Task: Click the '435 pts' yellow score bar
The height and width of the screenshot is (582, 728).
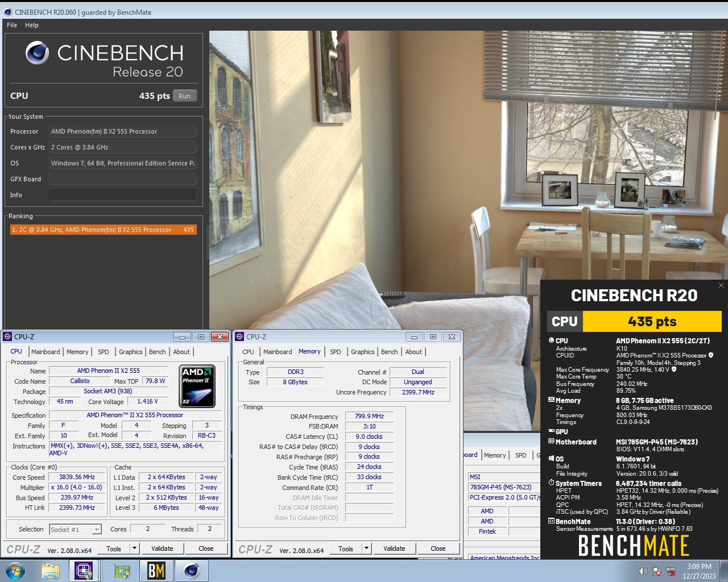Action: pyautogui.click(x=652, y=322)
